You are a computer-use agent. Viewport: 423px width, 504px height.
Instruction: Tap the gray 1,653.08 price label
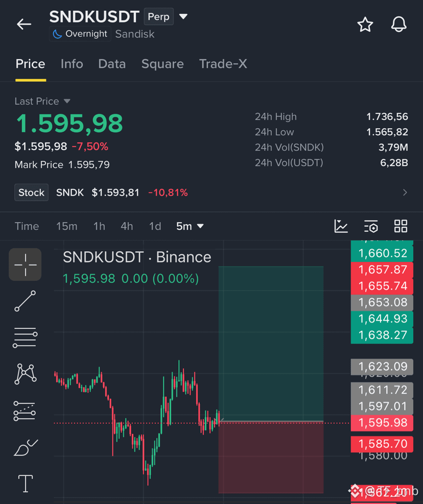coord(382,302)
